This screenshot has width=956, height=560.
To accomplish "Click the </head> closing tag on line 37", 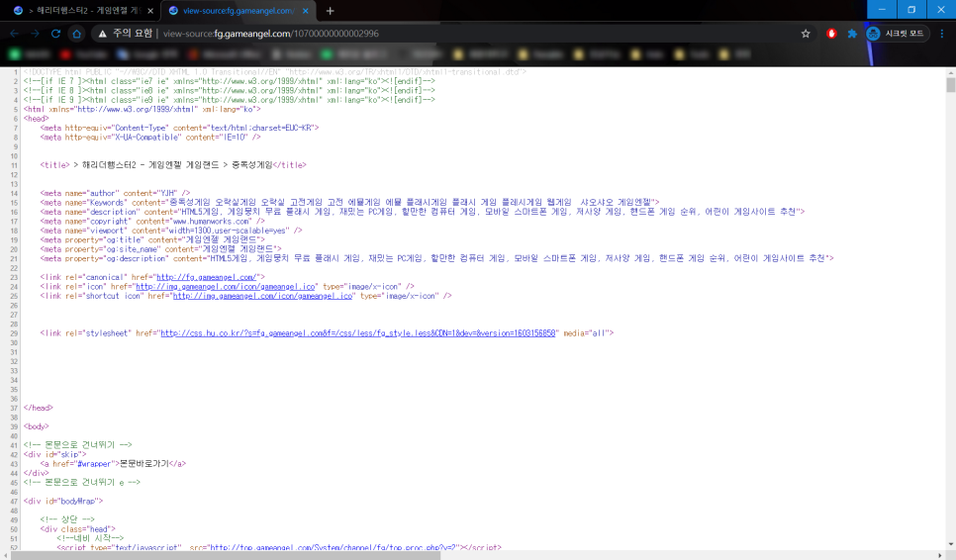I will pyautogui.click(x=38, y=408).
